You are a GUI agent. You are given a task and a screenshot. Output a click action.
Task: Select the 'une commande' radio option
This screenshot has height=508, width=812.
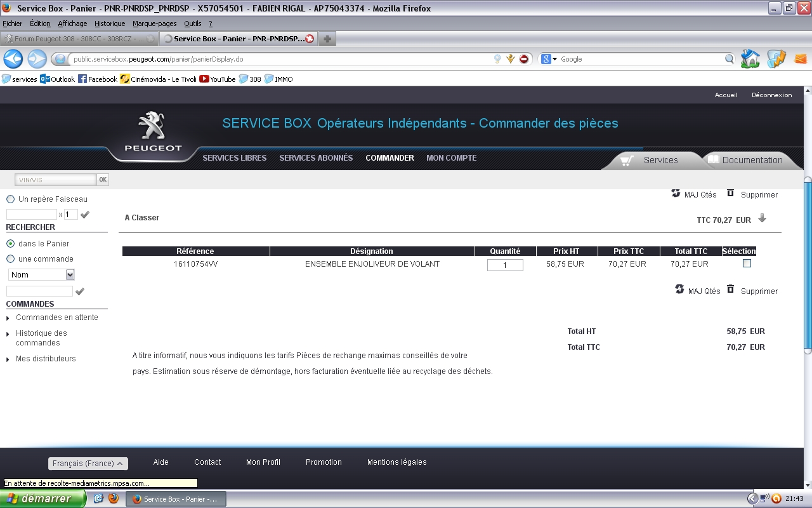tap(10, 259)
